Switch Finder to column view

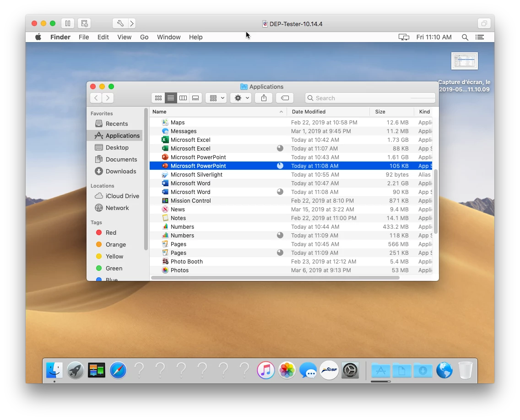(x=183, y=98)
